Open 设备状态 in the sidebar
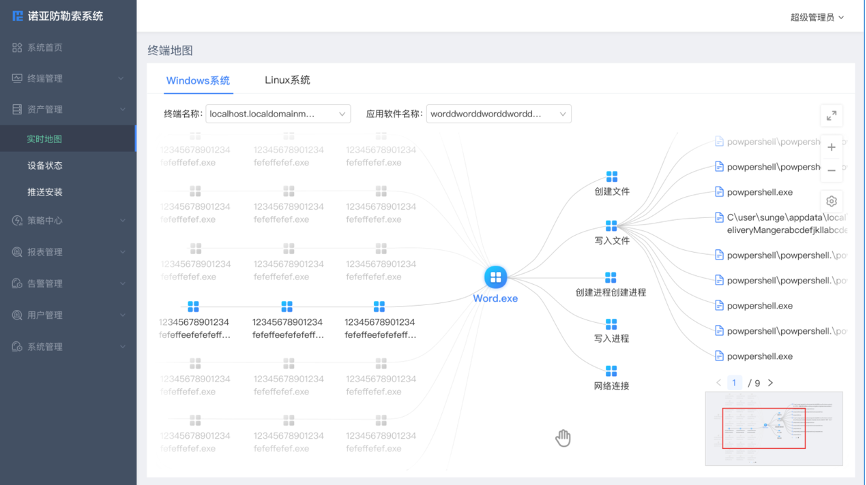 point(45,166)
